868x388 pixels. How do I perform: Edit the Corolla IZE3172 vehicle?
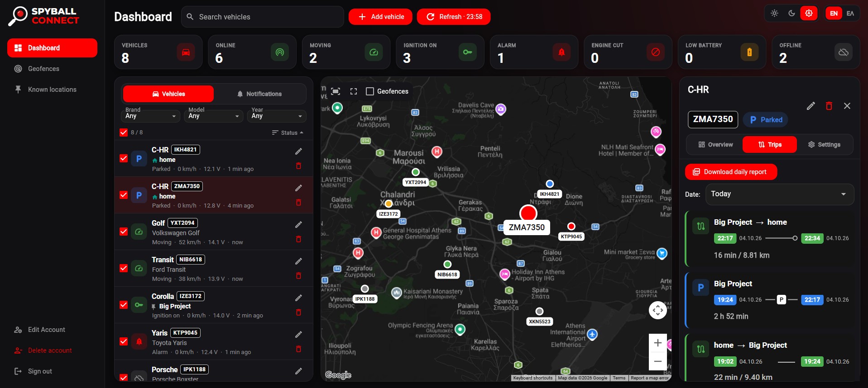[x=298, y=298]
